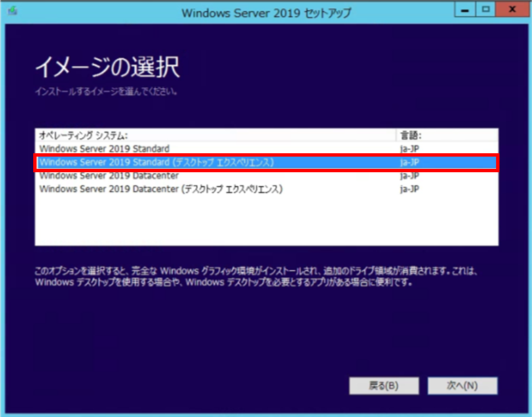Continue with the 次へ(N) button
532x417 pixels.
pyautogui.click(x=462, y=386)
